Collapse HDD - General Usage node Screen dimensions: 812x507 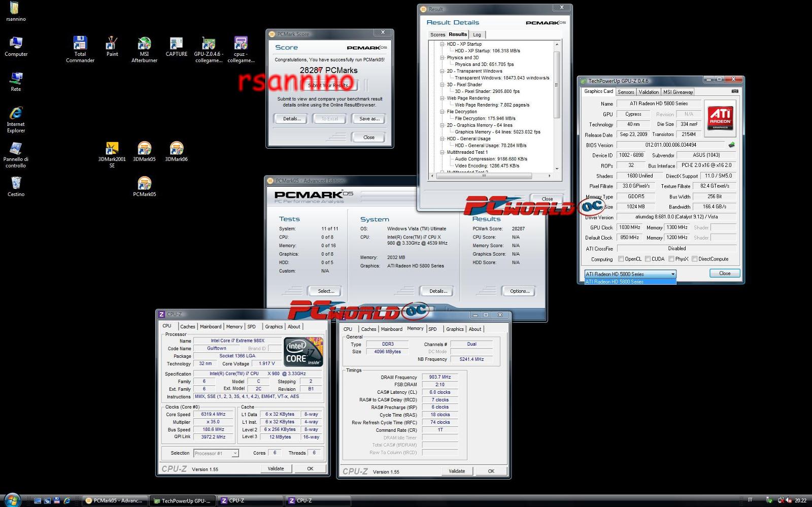click(442, 139)
